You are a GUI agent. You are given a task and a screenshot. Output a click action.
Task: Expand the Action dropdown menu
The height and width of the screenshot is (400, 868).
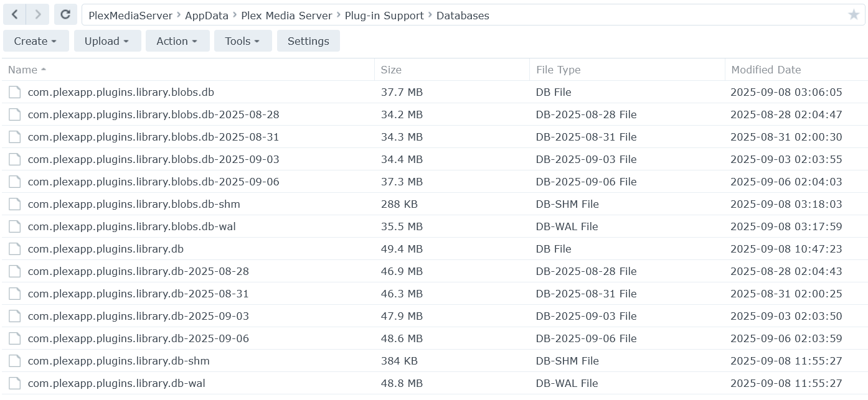[177, 41]
